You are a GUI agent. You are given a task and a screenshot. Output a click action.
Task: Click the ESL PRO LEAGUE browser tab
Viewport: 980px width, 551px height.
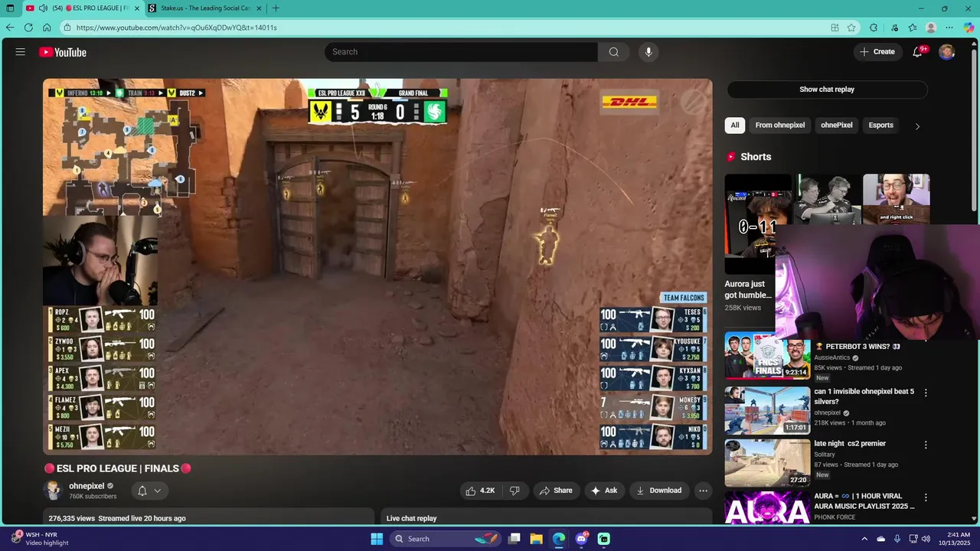click(x=84, y=8)
